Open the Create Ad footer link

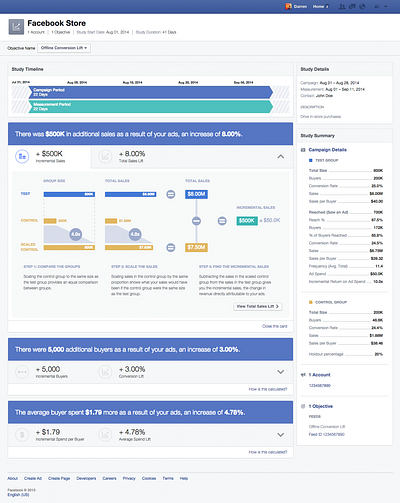(x=33, y=478)
